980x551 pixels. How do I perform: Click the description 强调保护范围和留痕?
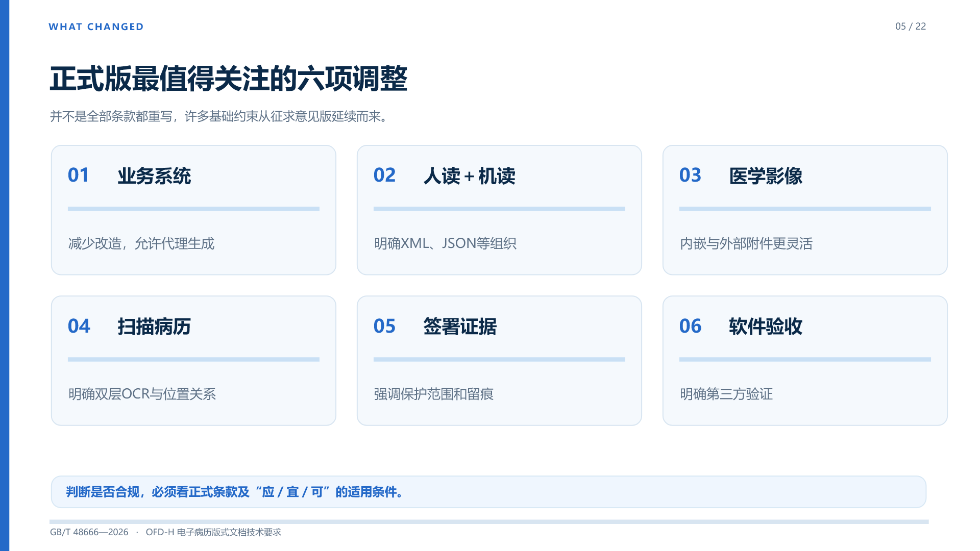click(x=433, y=394)
